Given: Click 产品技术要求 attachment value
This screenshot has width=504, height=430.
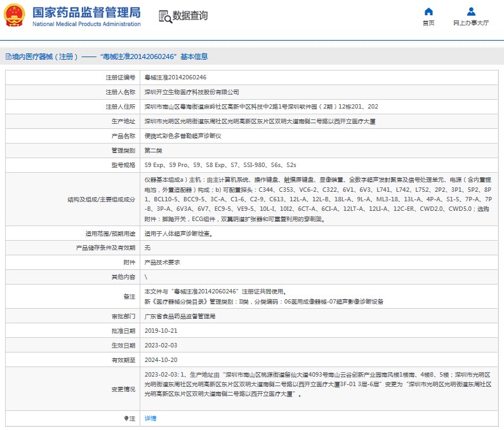Looking at the screenshot, I should [x=162, y=262].
